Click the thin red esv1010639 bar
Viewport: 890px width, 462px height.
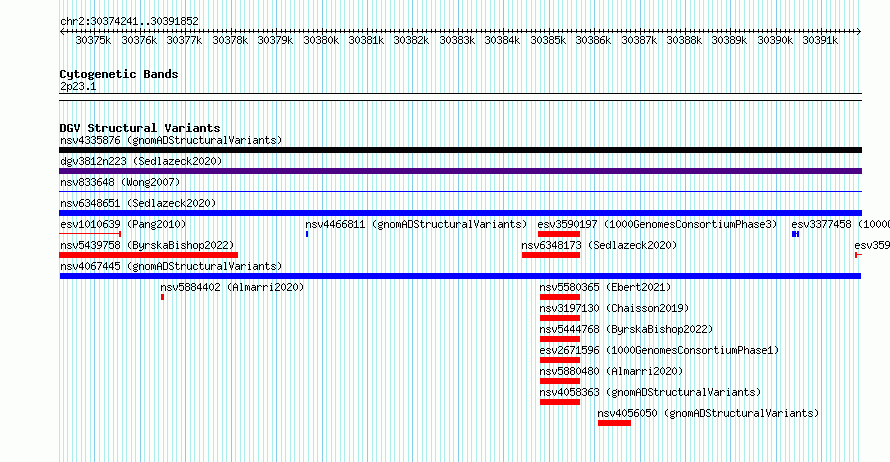[90, 234]
